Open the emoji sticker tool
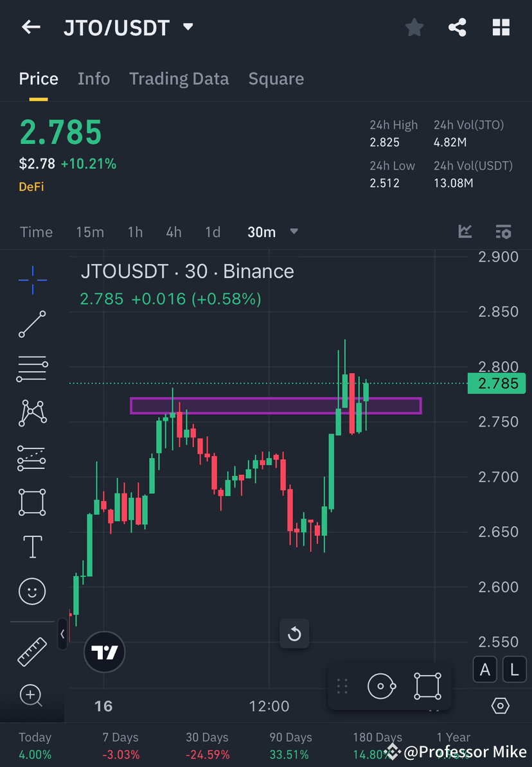Image resolution: width=532 pixels, height=767 pixels. coord(32,591)
